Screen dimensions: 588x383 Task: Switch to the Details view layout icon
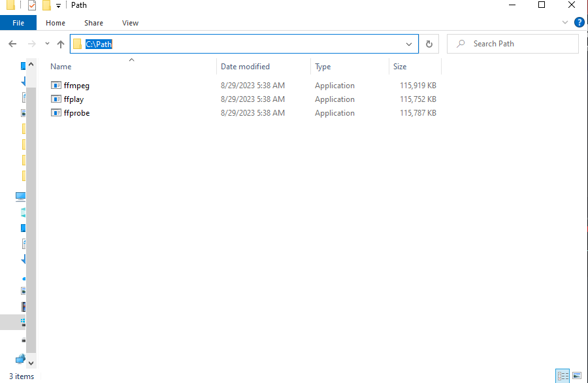pyautogui.click(x=563, y=376)
